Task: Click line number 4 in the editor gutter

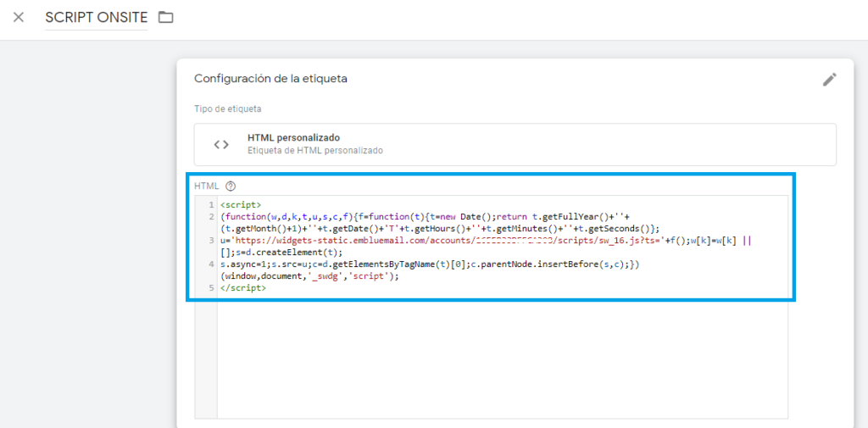Action: [209, 264]
